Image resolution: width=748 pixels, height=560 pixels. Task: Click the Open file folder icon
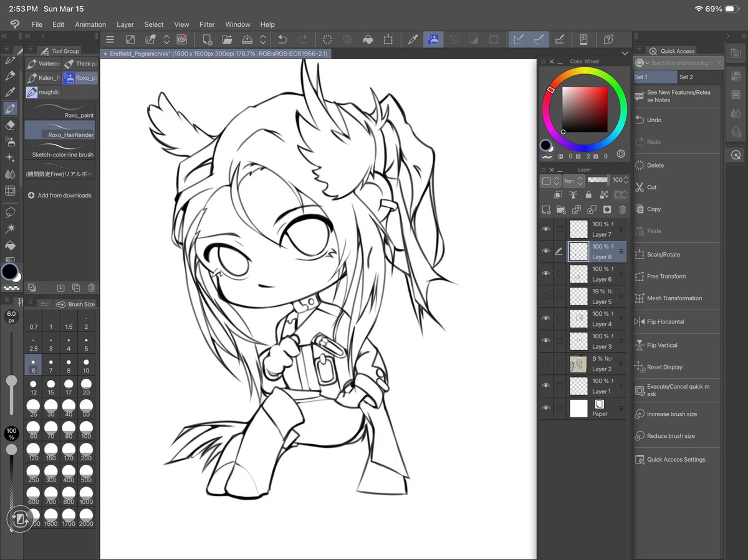pyautogui.click(x=228, y=39)
